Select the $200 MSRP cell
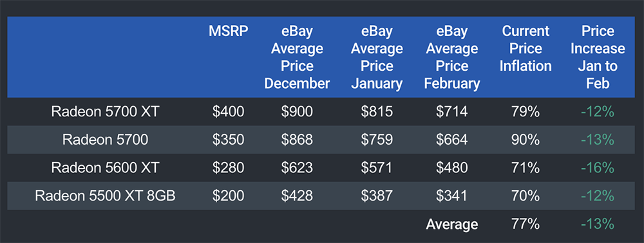The height and width of the screenshot is (243, 644). pos(228,195)
